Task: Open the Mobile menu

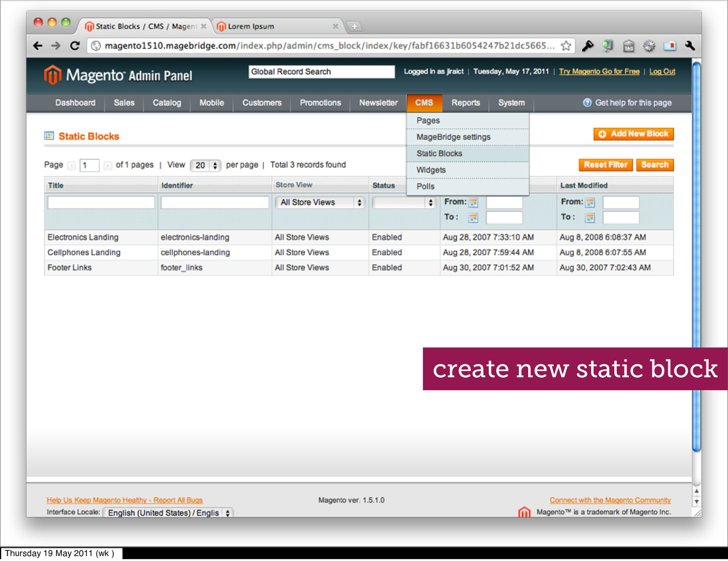Action: tap(212, 103)
